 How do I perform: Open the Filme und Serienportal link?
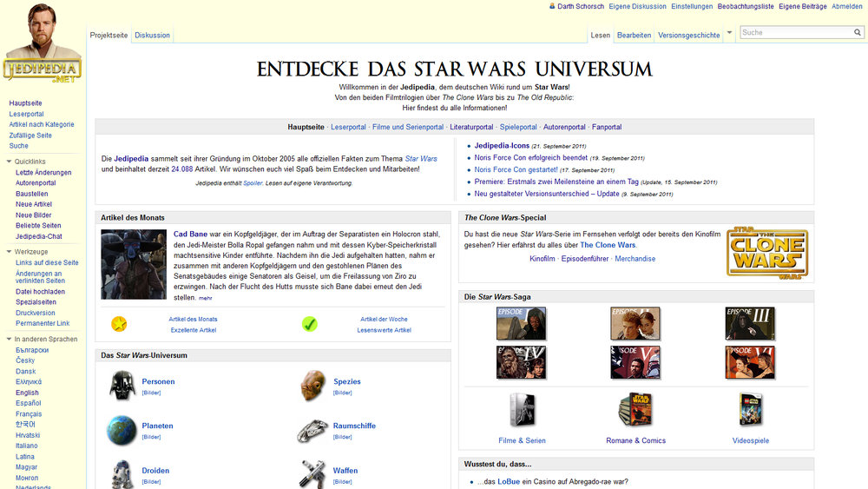pyautogui.click(x=407, y=127)
